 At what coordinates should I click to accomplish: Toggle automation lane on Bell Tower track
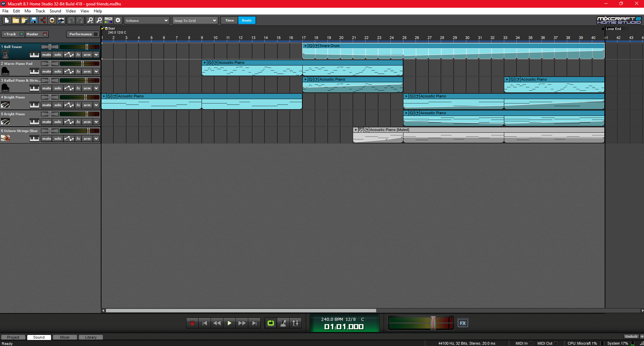pyautogui.click(x=69, y=55)
